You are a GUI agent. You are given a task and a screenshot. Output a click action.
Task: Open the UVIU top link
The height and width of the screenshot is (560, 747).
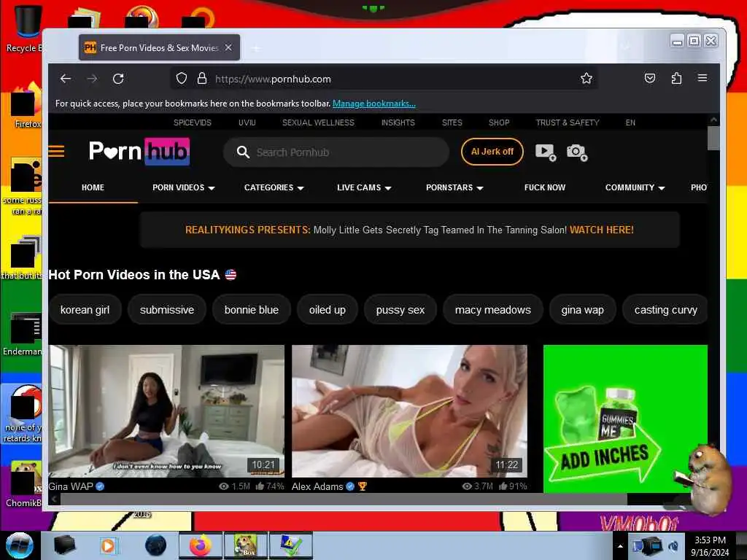247,122
